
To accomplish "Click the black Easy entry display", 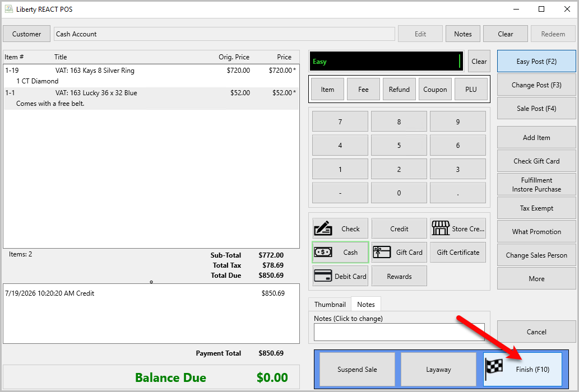I will (x=386, y=61).
